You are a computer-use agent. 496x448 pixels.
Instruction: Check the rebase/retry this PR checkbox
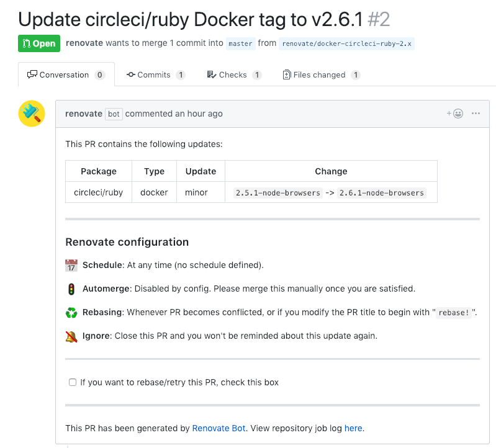click(x=73, y=382)
